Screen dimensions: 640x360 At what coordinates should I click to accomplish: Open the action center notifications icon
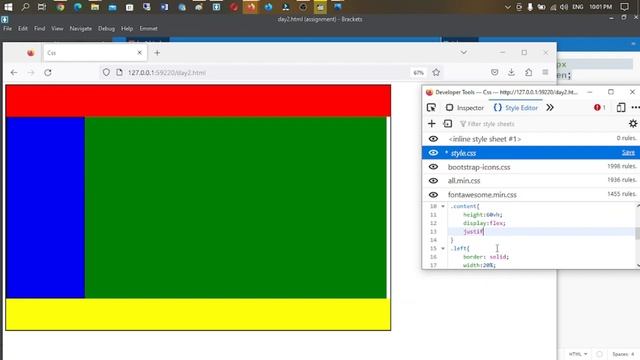click(624, 7)
